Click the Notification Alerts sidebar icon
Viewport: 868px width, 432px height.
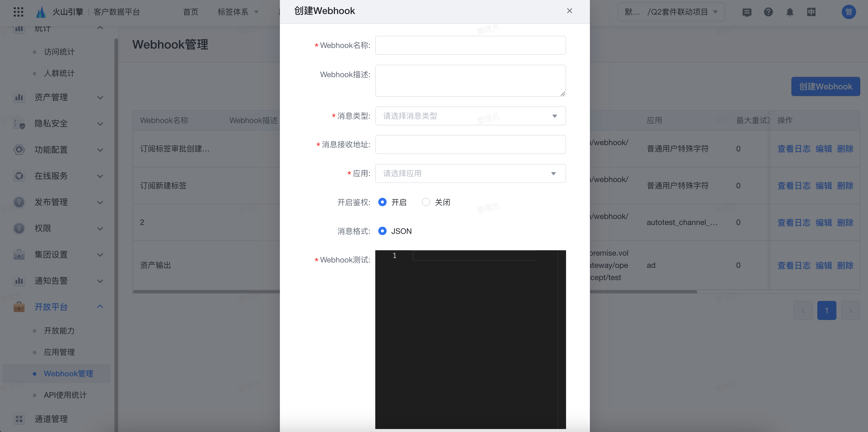(19, 280)
